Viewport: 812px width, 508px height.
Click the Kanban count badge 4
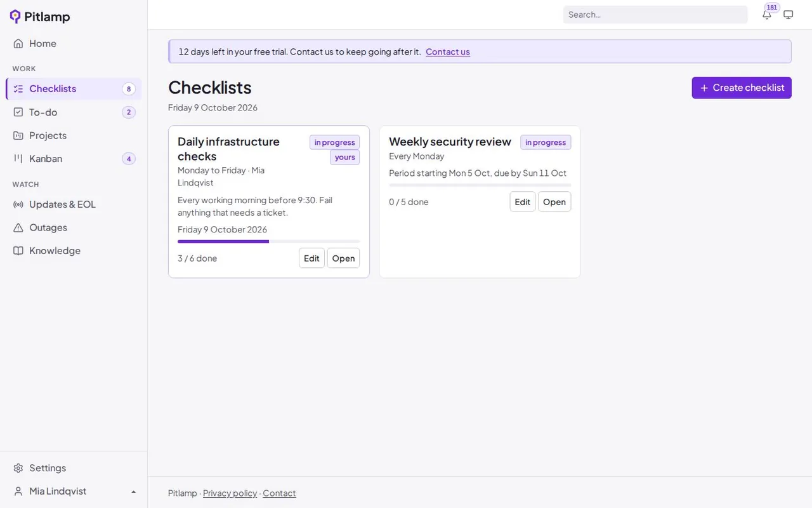click(129, 159)
